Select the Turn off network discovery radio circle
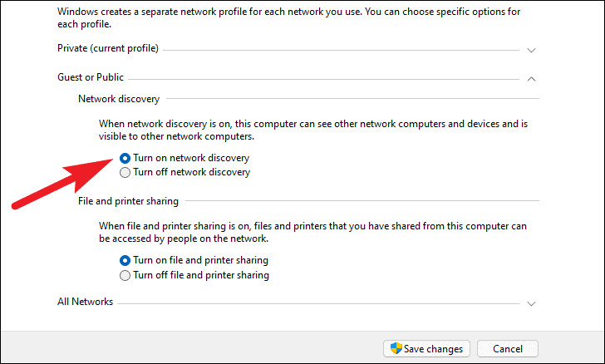Viewport: 605px width, 364px height. coord(125,173)
